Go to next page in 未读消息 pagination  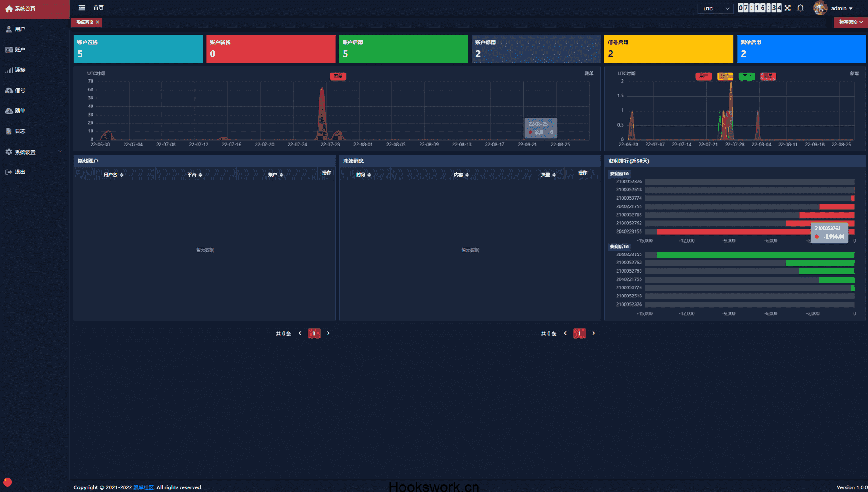[x=593, y=333]
